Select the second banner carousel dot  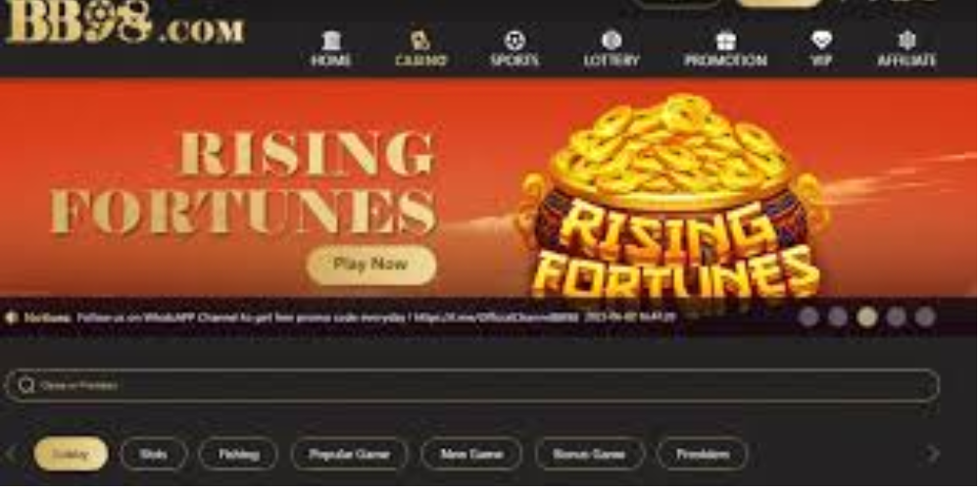pos(838,317)
